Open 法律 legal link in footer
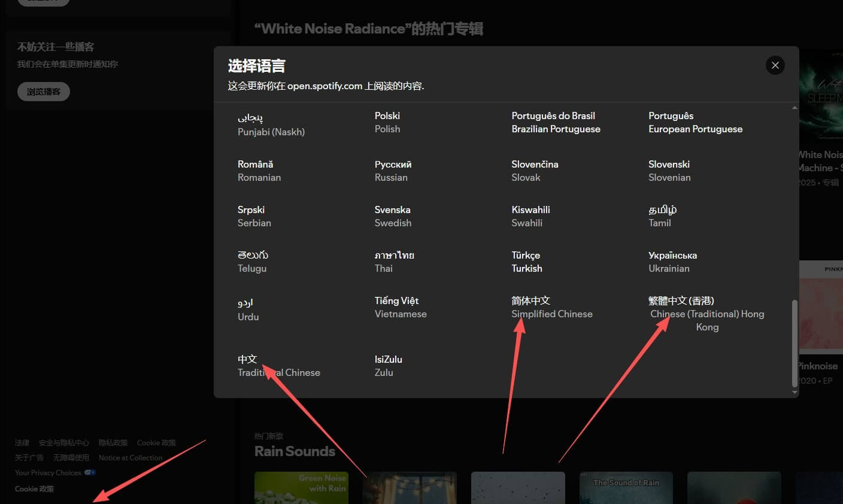 pyautogui.click(x=22, y=443)
